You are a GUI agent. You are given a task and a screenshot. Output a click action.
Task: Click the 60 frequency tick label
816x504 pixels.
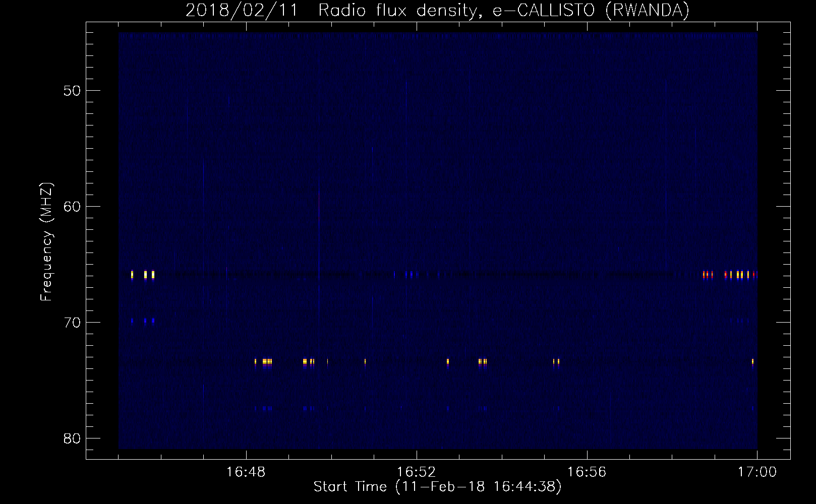[72, 207]
